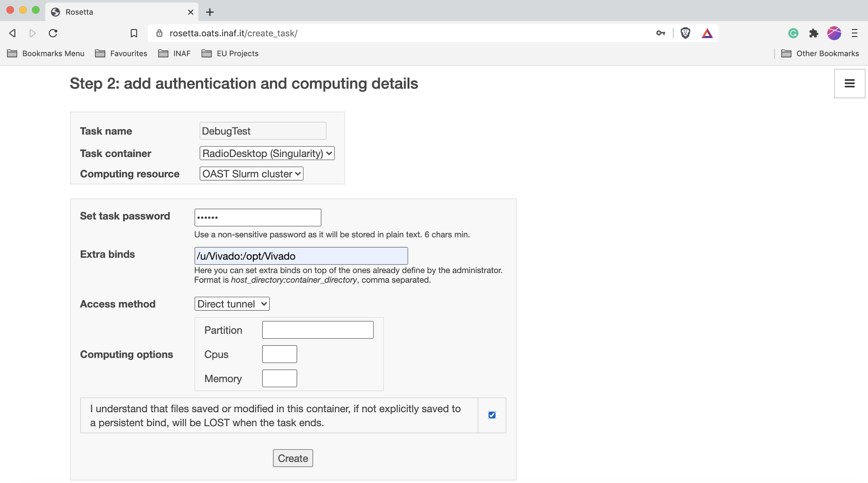Viewport: 868px width, 483px height.
Task: Open the Brave Shields lion icon
Action: 685,33
